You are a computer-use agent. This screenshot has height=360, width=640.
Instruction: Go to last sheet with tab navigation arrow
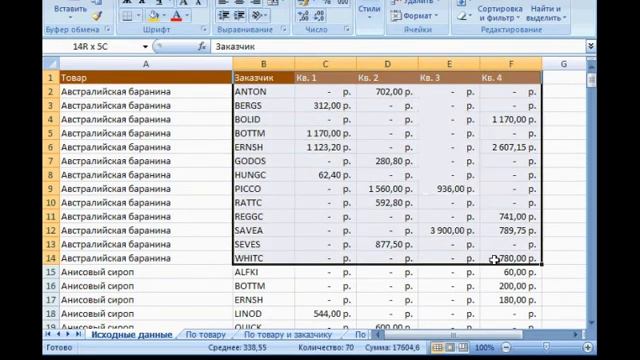tap(78, 334)
